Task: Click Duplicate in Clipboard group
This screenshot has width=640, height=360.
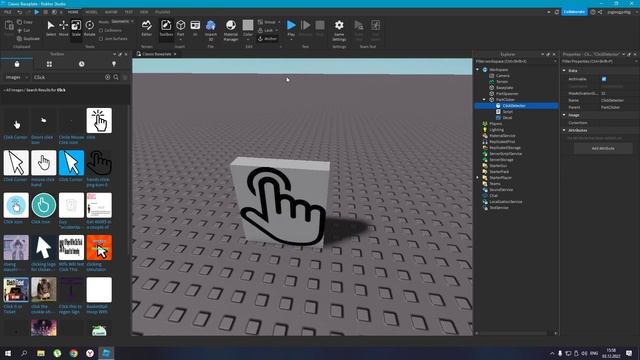Action: pos(29,39)
